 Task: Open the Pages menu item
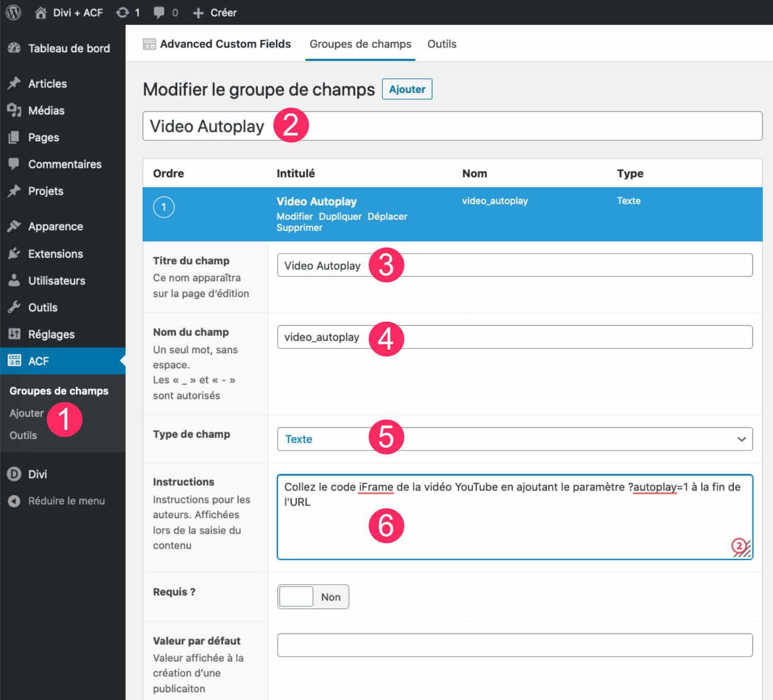click(44, 138)
